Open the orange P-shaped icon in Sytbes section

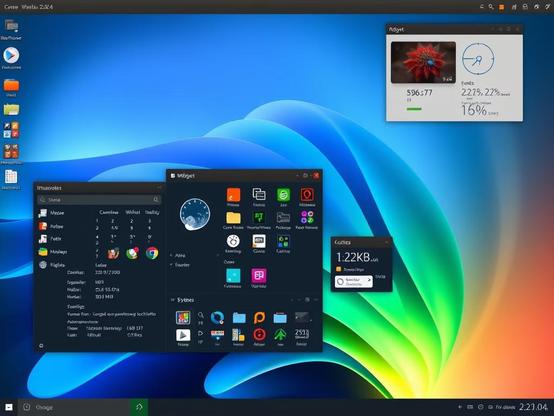click(259, 317)
